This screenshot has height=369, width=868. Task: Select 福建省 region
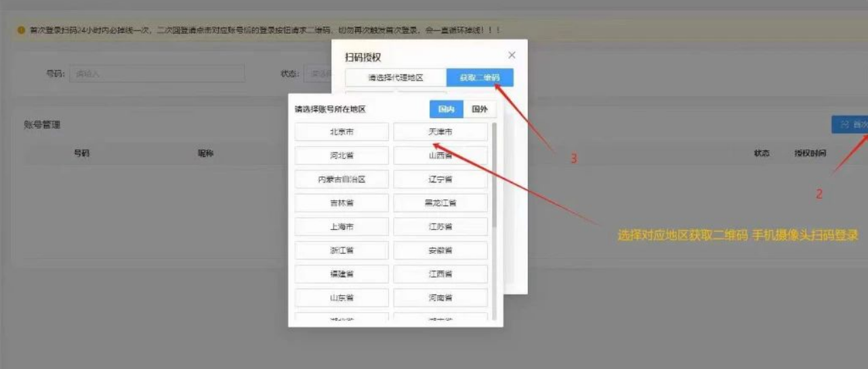click(x=342, y=274)
